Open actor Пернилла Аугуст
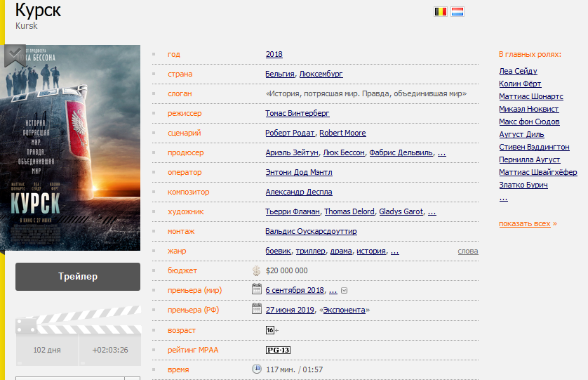588x380 pixels. pos(530,159)
